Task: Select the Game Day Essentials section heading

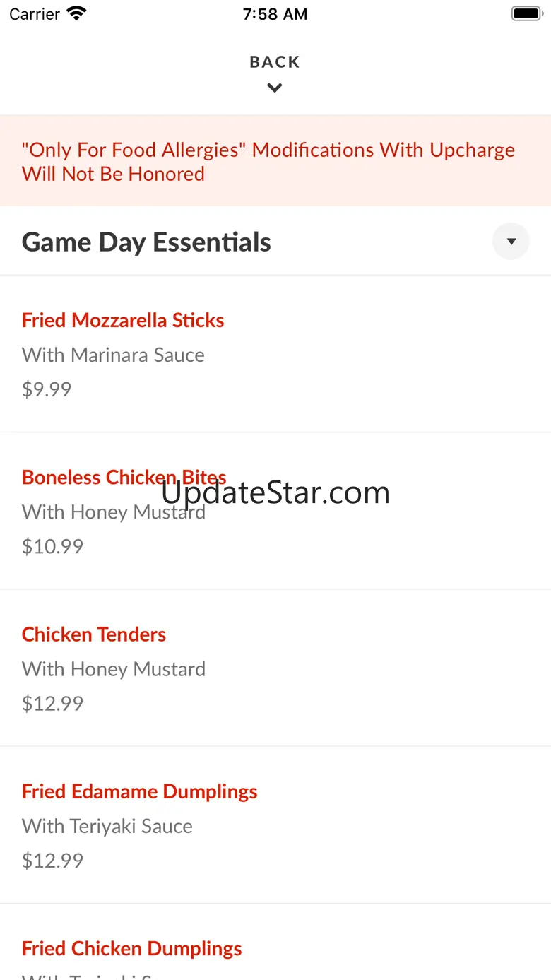Action: pos(146,242)
